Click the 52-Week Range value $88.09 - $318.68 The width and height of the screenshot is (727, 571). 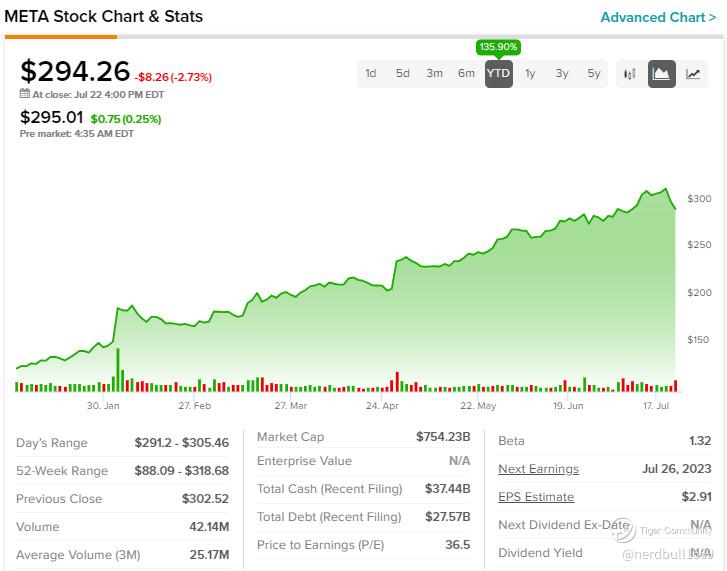pyautogui.click(x=182, y=471)
